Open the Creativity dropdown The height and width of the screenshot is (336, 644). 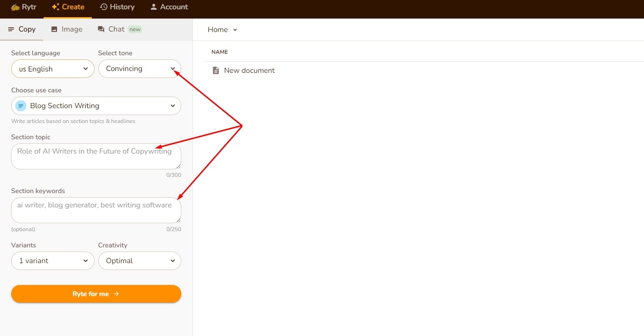140,261
